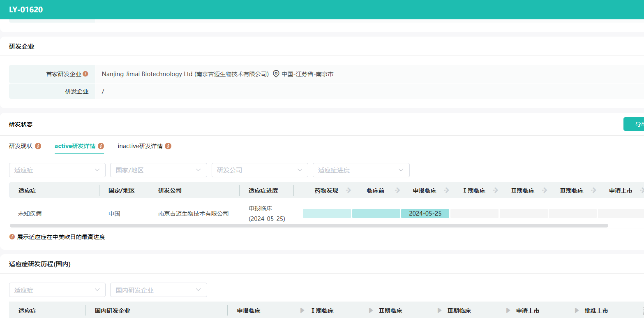
Task: Switch to the inactive研发详情 tab
Action: click(x=140, y=146)
